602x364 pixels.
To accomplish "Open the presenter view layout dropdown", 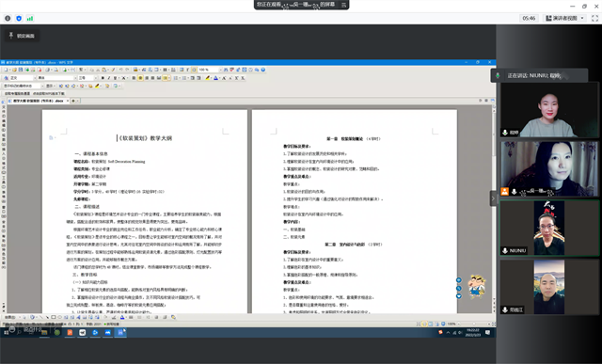I will coord(564,18).
